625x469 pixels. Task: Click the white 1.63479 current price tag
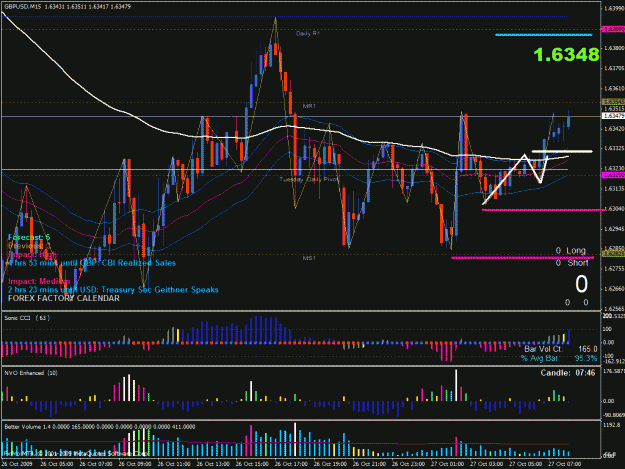pos(613,116)
